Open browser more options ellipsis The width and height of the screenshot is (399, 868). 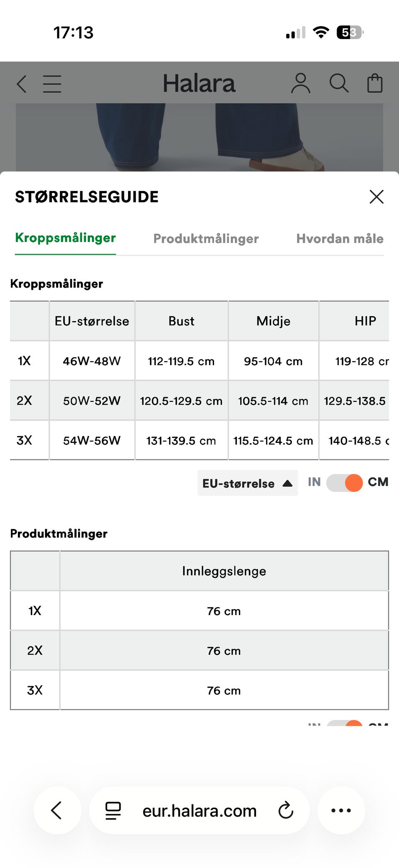pyautogui.click(x=341, y=810)
